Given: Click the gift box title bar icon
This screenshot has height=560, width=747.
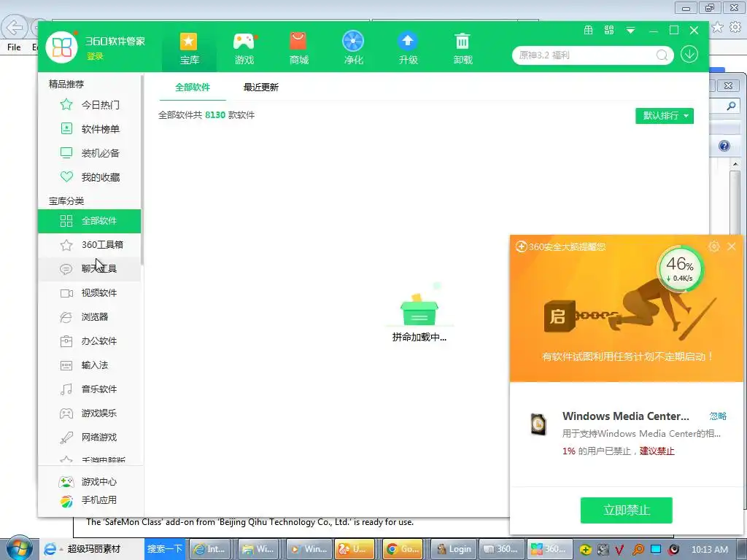Looking at the screenshot, I should (x=589, y=31).
